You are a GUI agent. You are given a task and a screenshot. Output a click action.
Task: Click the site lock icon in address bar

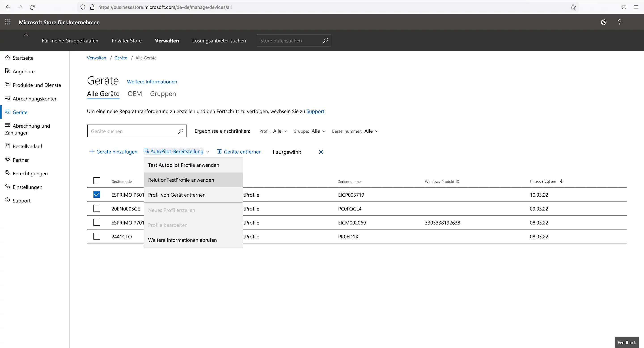click(92, 7)
